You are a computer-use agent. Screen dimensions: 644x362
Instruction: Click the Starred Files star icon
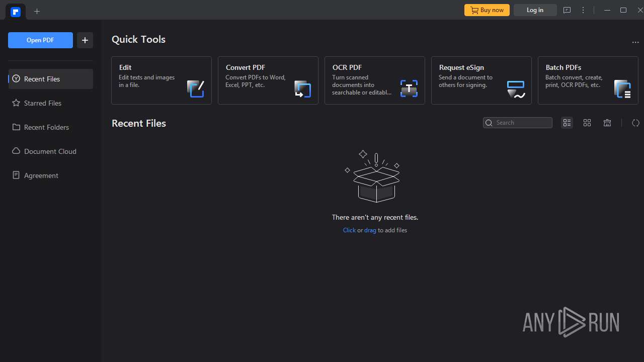[x=16, y=103]
